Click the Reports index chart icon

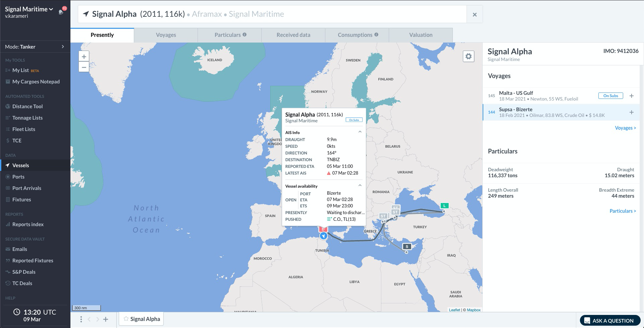[8, 224]
